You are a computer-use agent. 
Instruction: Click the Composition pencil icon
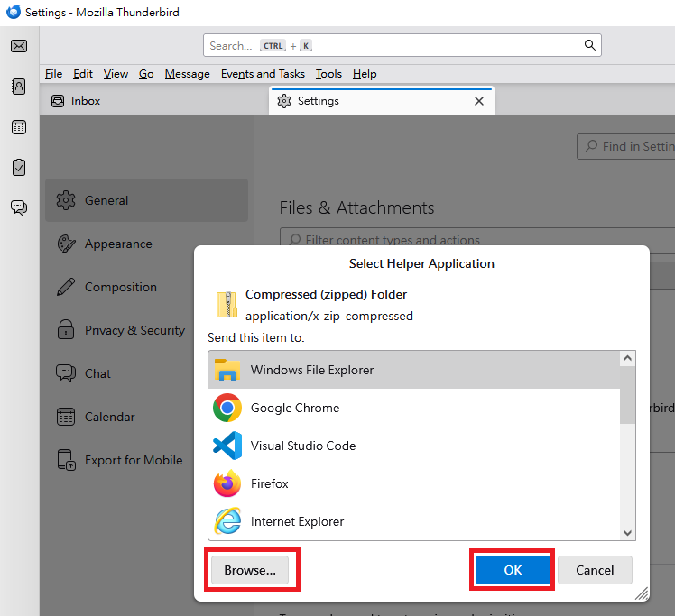point(66,287)
